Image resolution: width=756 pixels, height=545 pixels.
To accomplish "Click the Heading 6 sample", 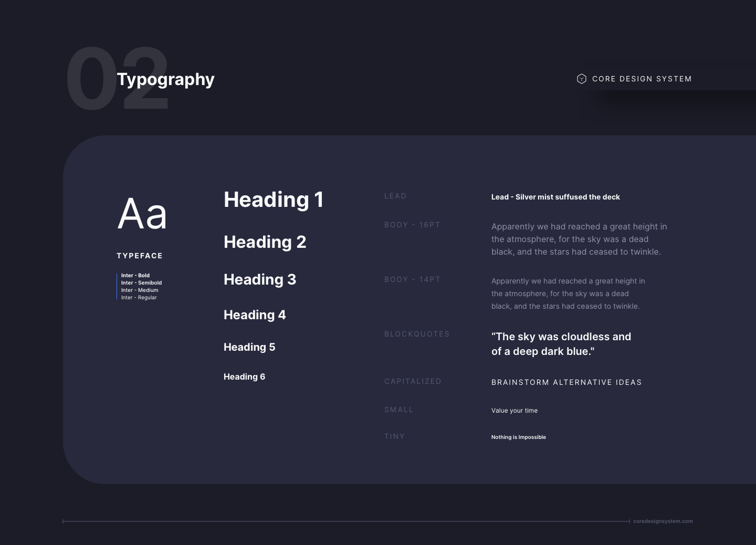I will tap(244, 376).
